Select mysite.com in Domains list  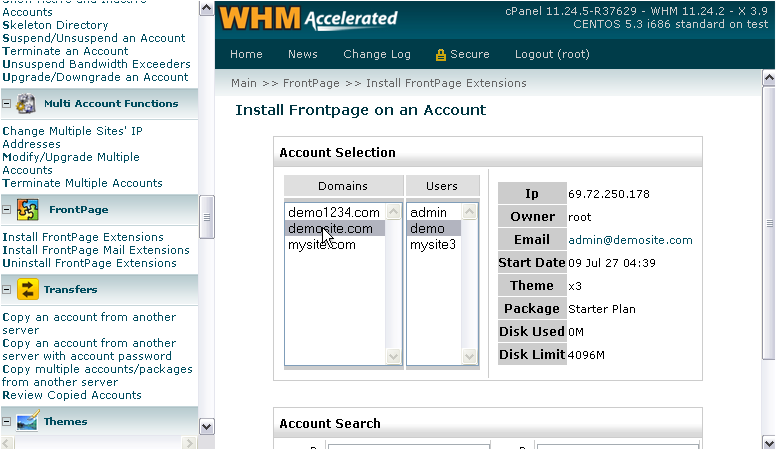335,245
